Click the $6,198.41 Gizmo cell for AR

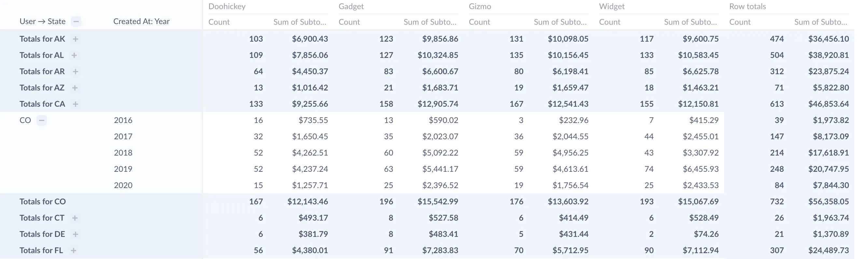[570, 71]
